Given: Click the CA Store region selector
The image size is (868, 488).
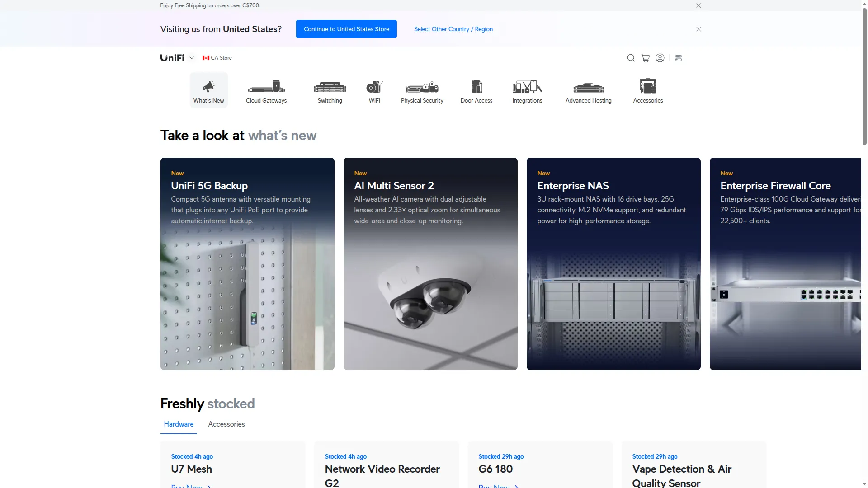Looking at the screenshot, I should [x=217, y=58].
